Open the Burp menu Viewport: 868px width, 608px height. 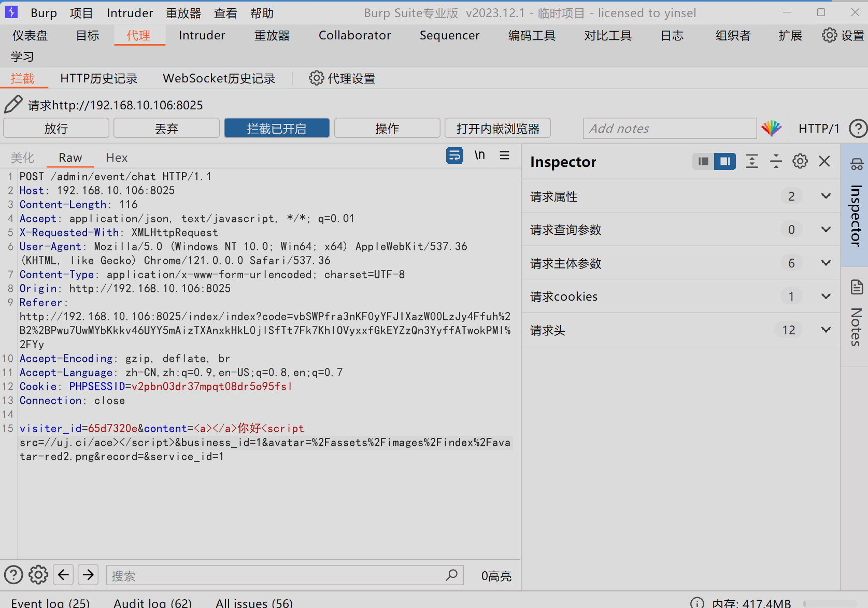coord(44,13)
